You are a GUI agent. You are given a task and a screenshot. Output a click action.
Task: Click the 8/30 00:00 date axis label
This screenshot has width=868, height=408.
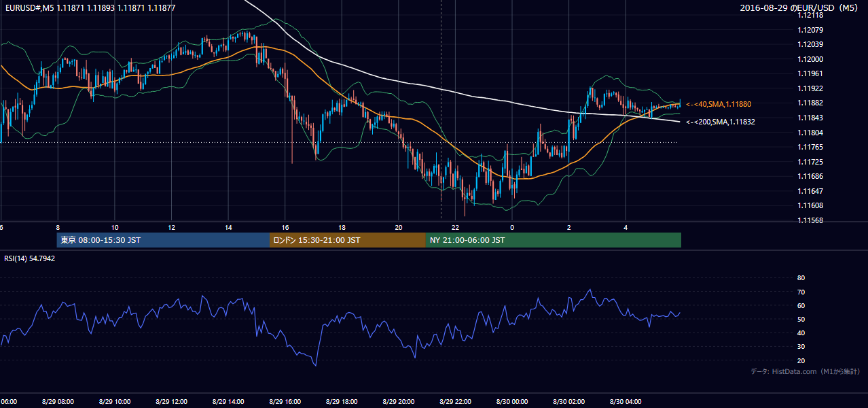point(512,402)
